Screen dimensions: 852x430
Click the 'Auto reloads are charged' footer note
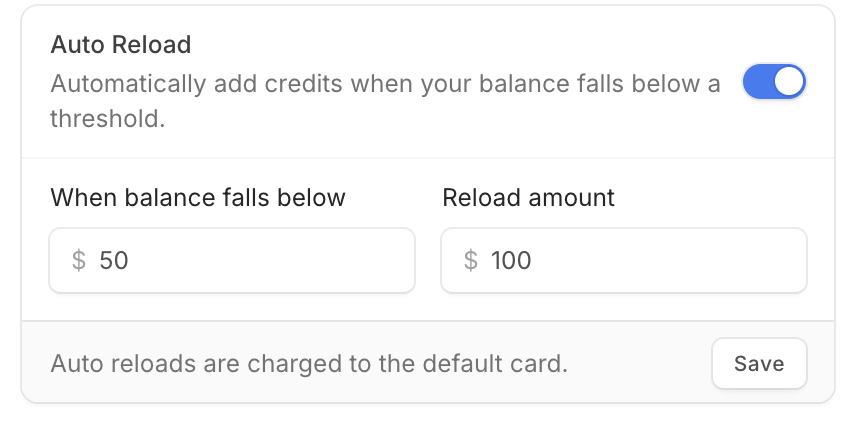[309, 364]
